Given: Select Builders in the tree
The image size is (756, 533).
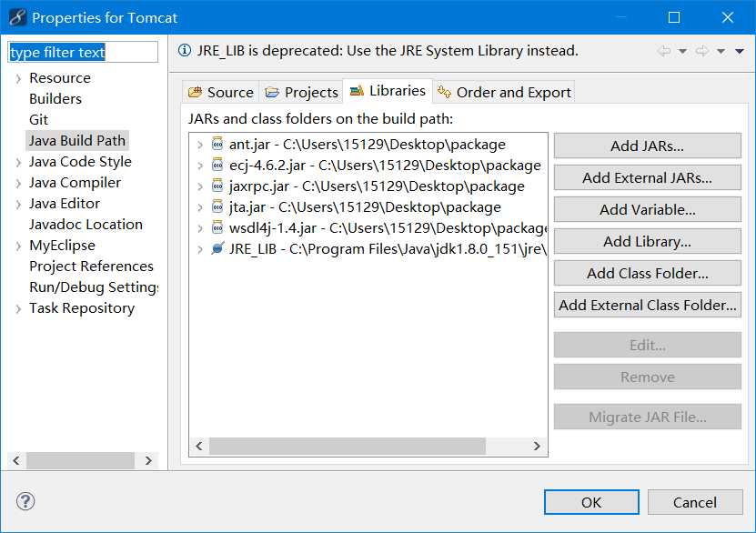Looking at the screenshot, I should pyautogui.click(x=55, y=99).
